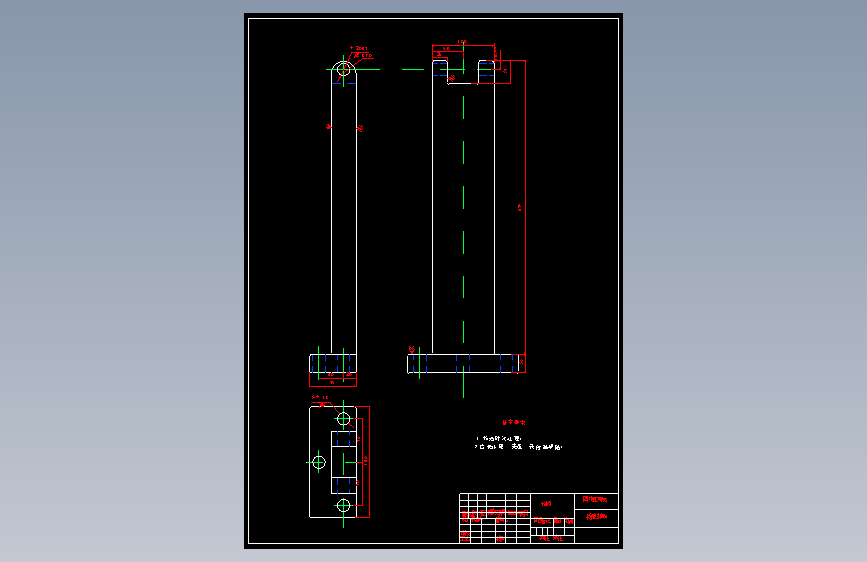Click the title block table at bottom right
Screen dimensions: 867x562
click(x=539, y=518)
